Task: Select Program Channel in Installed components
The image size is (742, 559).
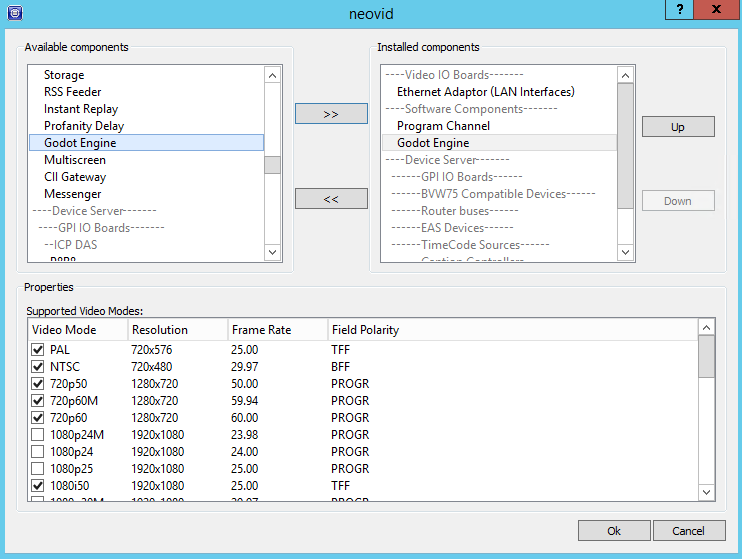Action: (x=499, y=126)
